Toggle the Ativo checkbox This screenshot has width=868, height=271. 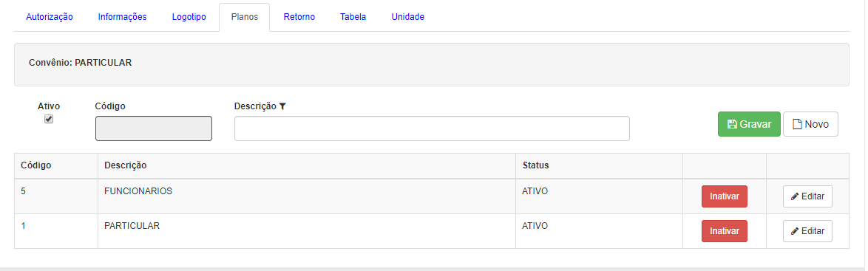pyautogui.click(x=49, y=119)
